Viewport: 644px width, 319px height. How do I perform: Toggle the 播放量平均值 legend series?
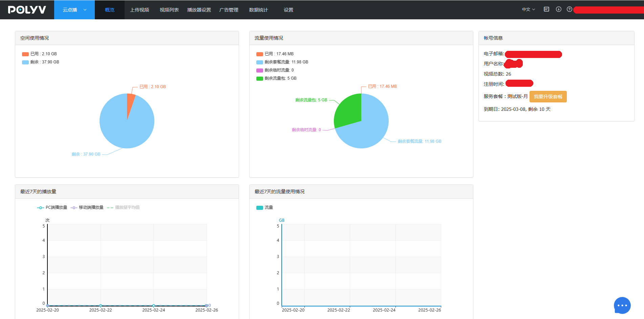(123, 207)
